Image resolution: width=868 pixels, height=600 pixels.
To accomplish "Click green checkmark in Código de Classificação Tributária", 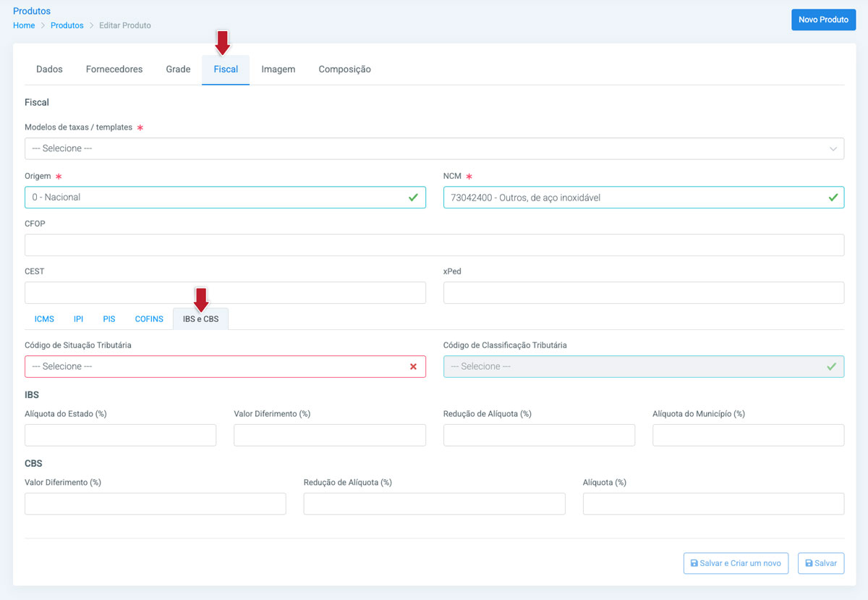I will point(832,367).
